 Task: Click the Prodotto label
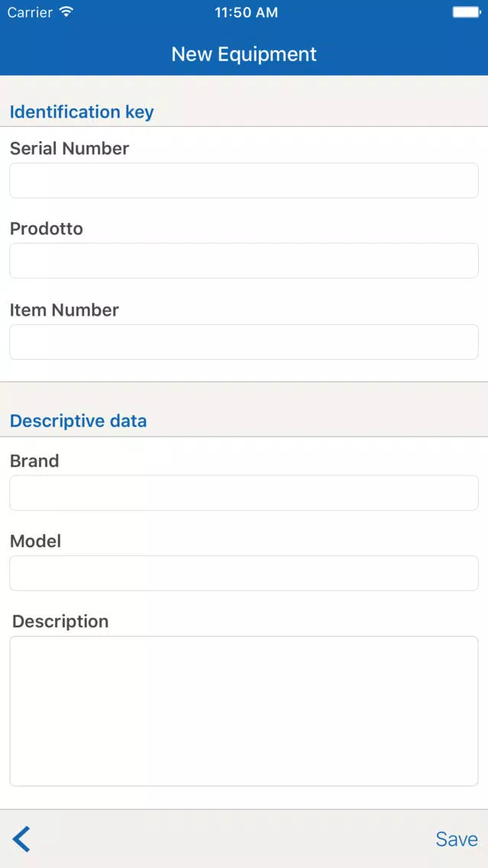point(47,228)
